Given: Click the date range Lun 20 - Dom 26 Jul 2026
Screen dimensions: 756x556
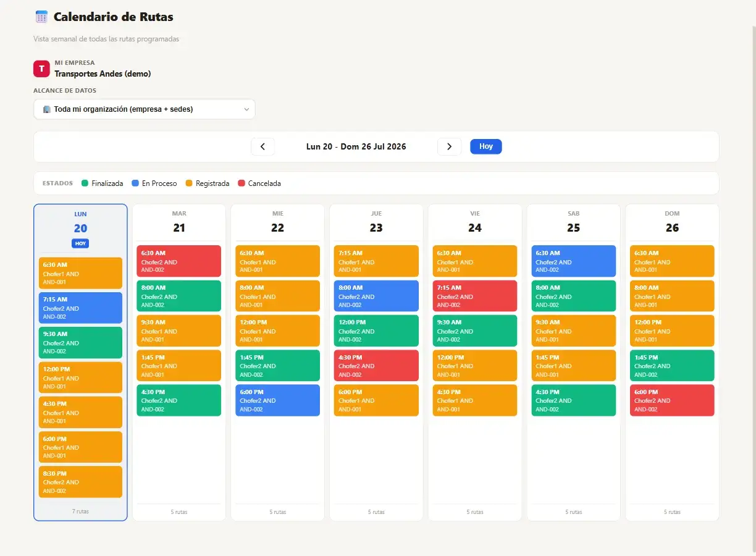Looking at the screenshot, I should [x=356, y=146].
